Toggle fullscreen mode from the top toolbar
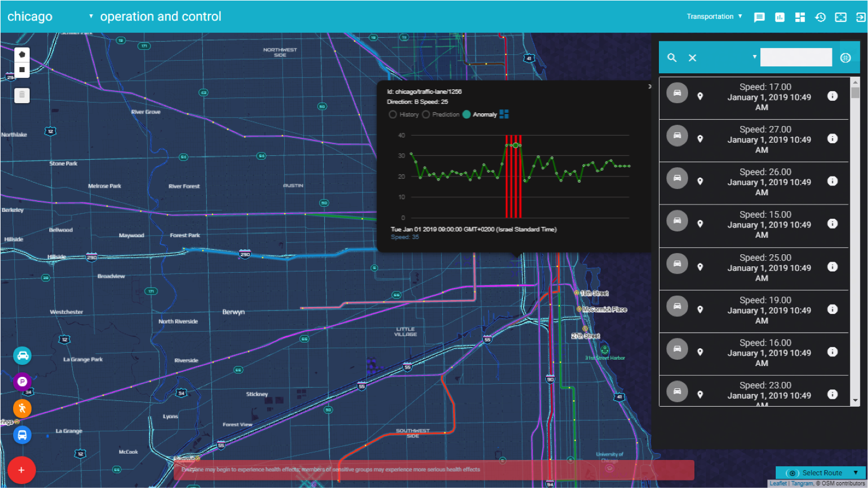Image resolution: width=868 pixels, height=488 pixels. 840,17
